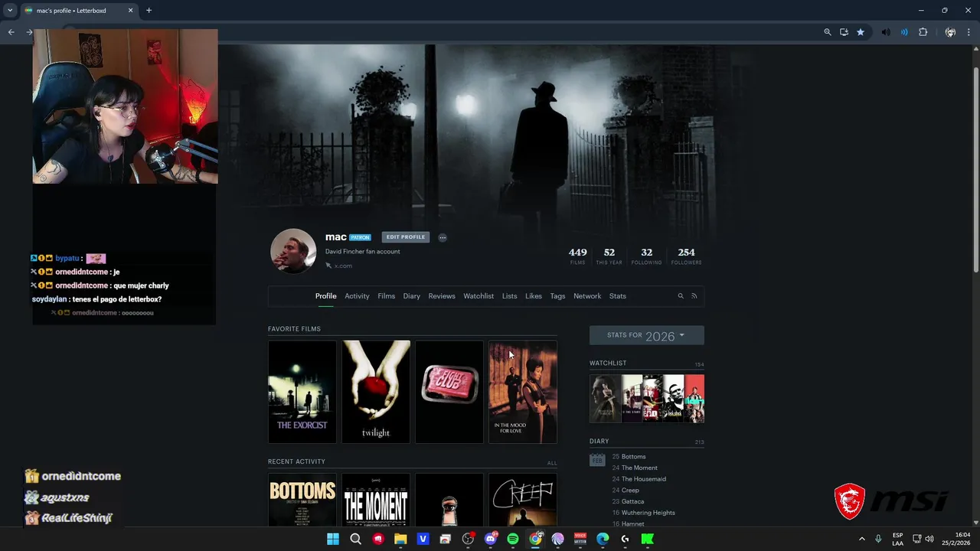This screenshot has height=551, width=980.
Task: Open Windows taskbar search
Action: [355, 539]
